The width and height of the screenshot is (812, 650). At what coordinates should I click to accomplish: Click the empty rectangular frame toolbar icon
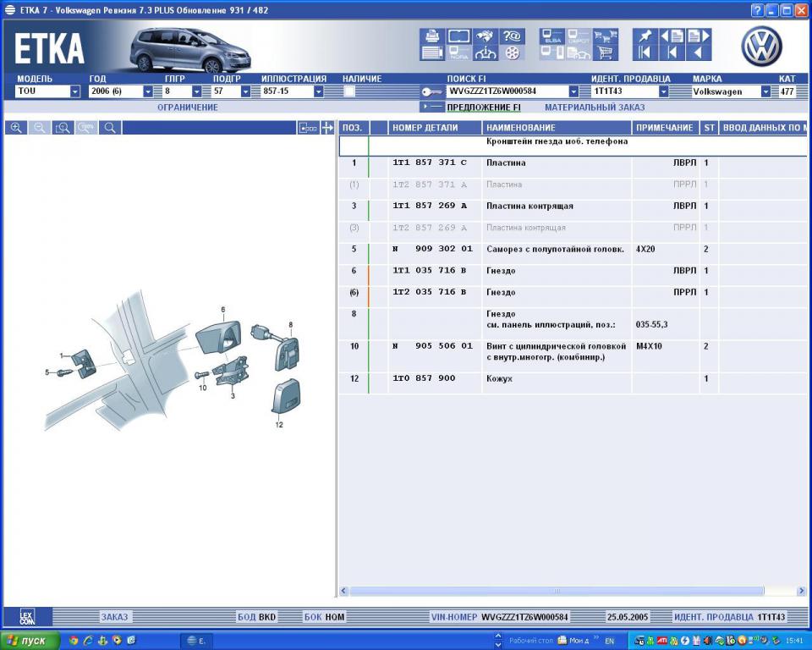[x=458, y=36]
